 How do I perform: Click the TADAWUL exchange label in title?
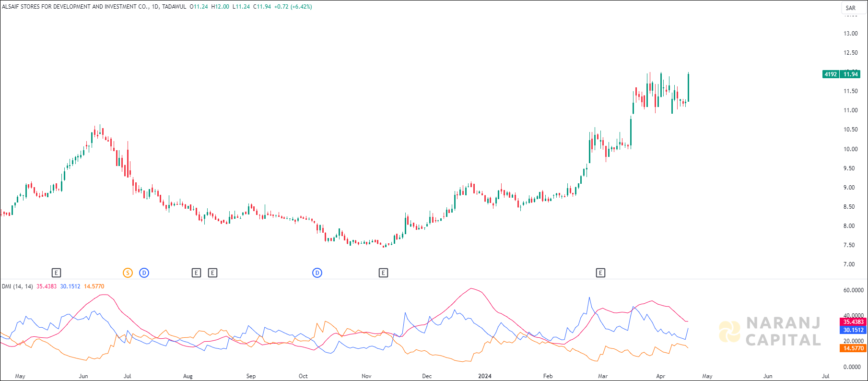pos(174,7)
